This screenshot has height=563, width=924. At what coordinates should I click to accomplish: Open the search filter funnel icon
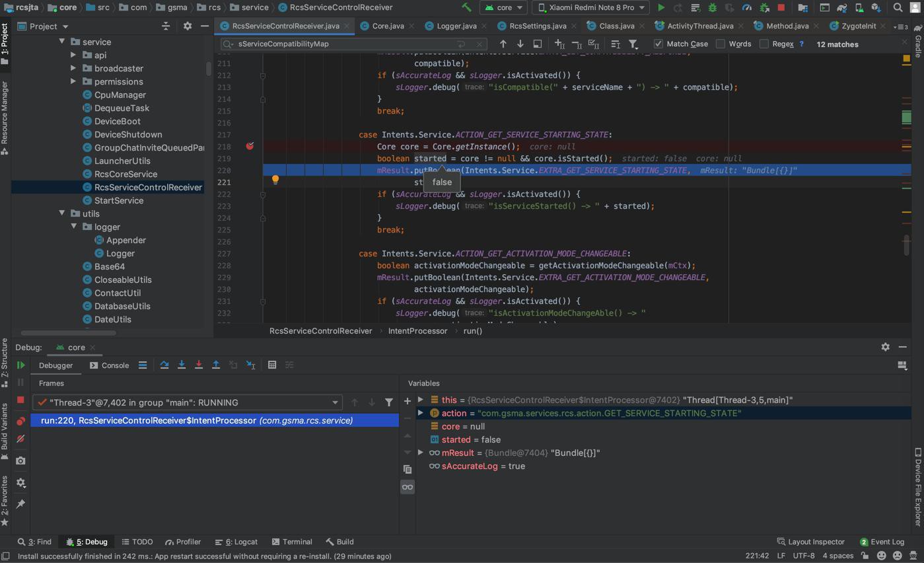(633, 44)
